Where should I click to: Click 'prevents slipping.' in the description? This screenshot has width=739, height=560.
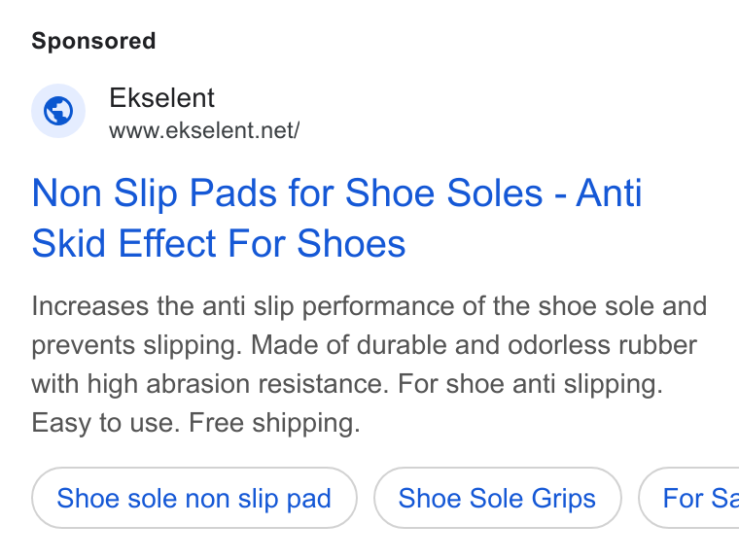point(137,345)
